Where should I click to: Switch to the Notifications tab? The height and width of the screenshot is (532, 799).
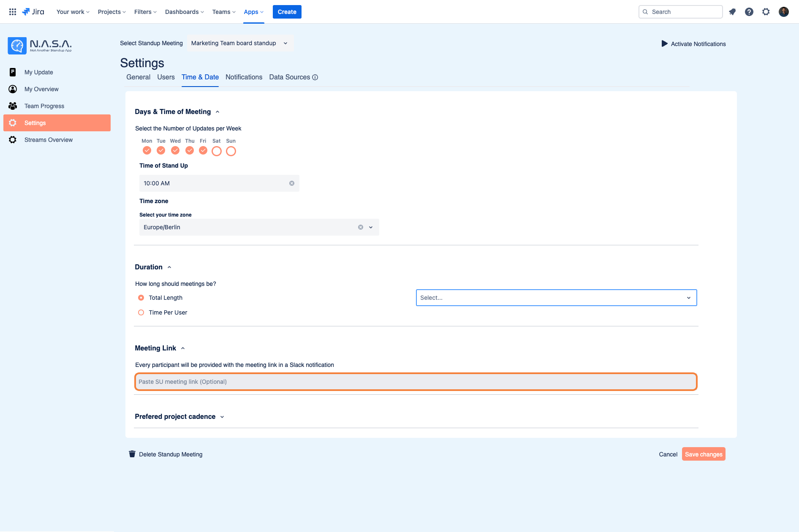tap(244, 77)
